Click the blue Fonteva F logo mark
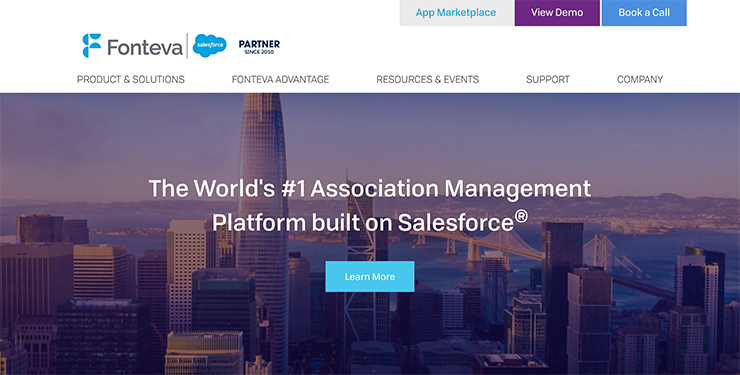The image size is (740, 375). click(92, 45)
